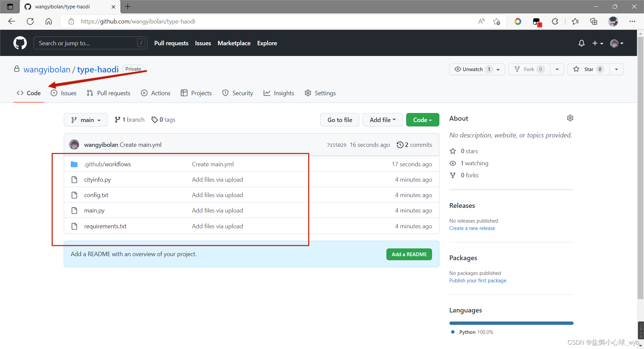Open the main branch selector
644x349 pixels.
(86, 120)
